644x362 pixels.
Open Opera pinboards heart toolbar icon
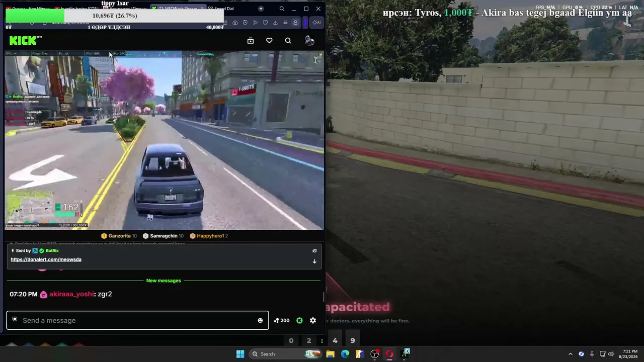[x=265, y=23]
